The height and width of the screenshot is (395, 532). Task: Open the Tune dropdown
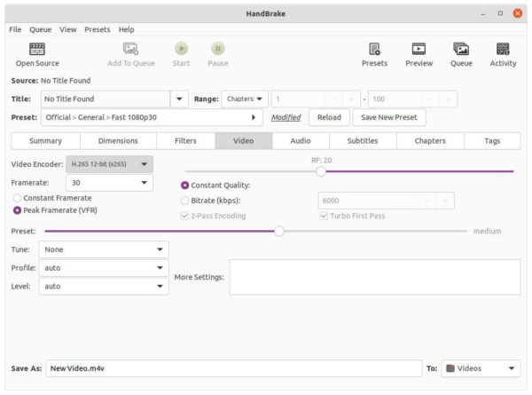pyautogui.click(x=104, y=249)
